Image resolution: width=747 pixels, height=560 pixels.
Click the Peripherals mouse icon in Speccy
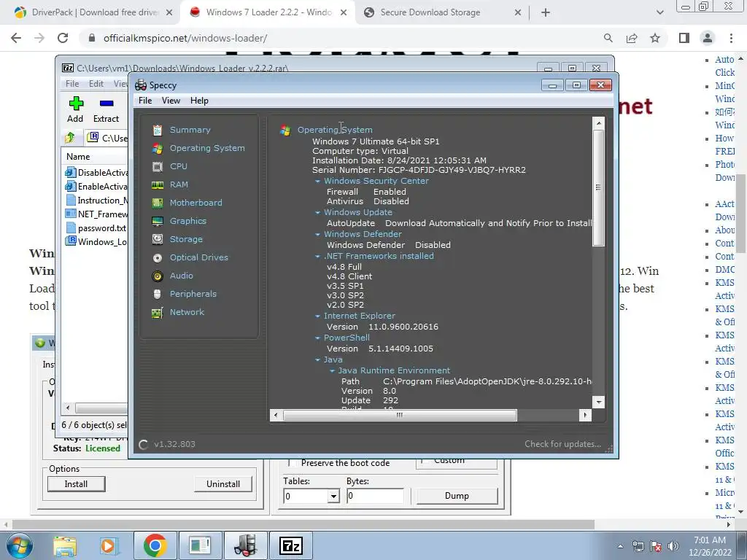point(158,294)
